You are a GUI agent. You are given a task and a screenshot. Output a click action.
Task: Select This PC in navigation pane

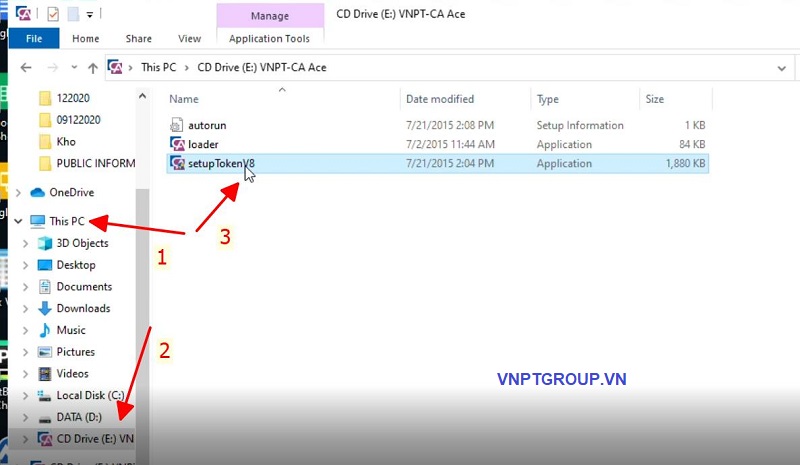coord(67,221)
